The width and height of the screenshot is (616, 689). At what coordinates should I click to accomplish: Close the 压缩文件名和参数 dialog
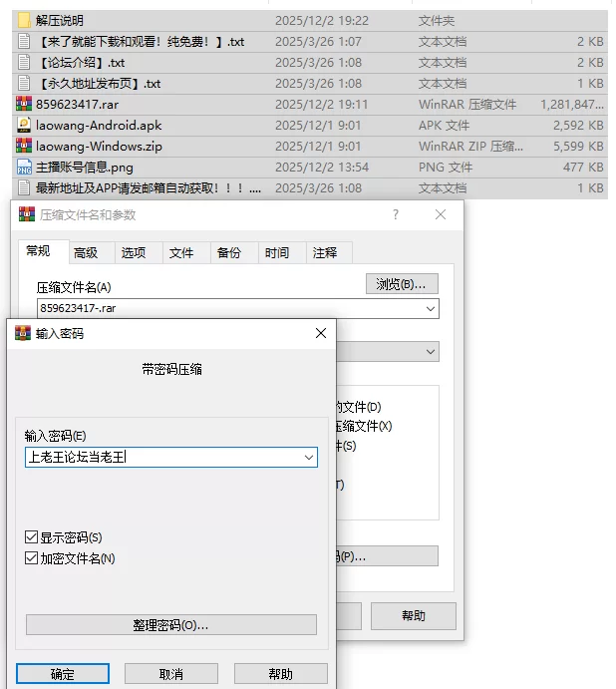tap(441, 214)
